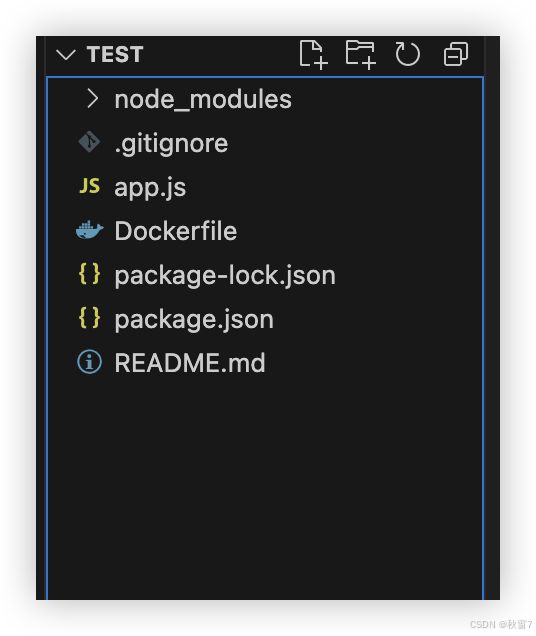
Task: Click the braces icon beside package.json
Action: pyautogui.click(x=89, y=318)
